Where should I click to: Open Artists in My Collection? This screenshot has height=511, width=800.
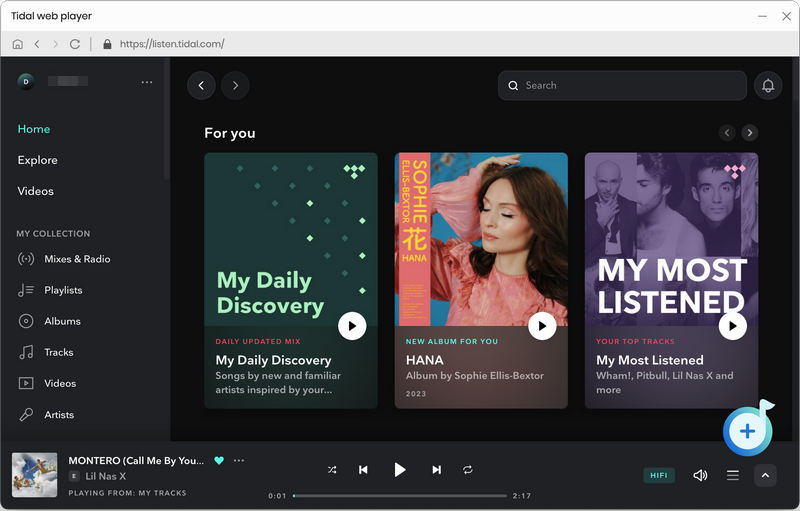59,415
